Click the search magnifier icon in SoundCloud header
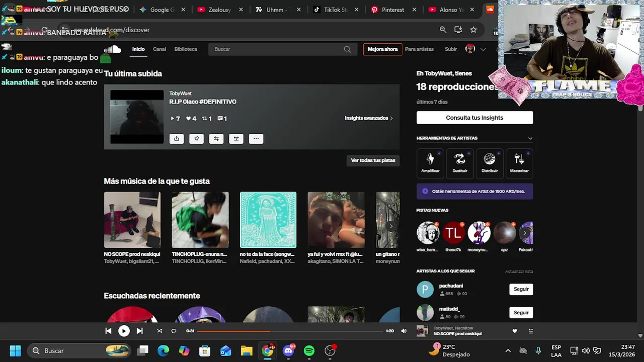 [x=347, y=49]
